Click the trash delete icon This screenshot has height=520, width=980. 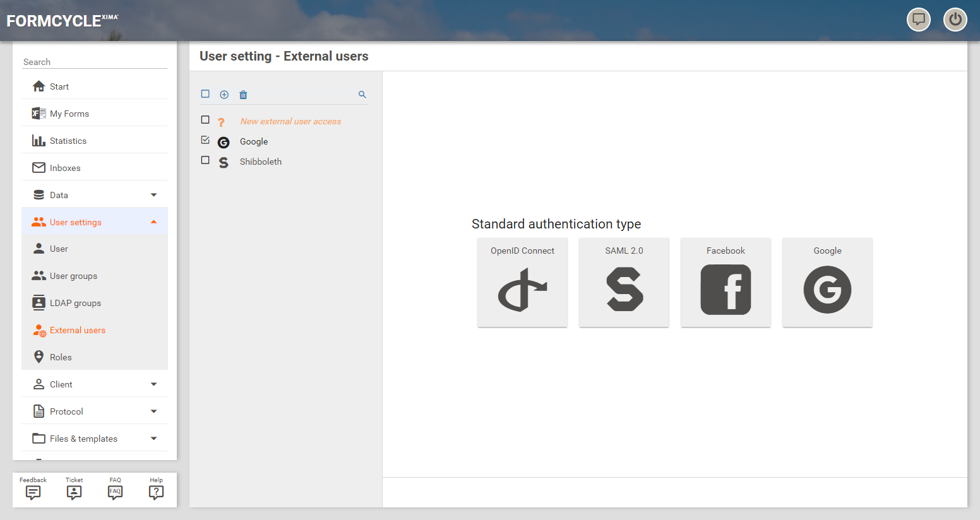[x=243, y=95]
